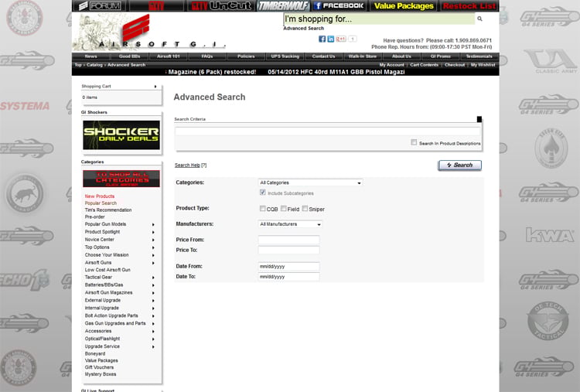This screenshot has height=392, width=580.
Task: Click the Price From input field
Action: pos(288,240)
